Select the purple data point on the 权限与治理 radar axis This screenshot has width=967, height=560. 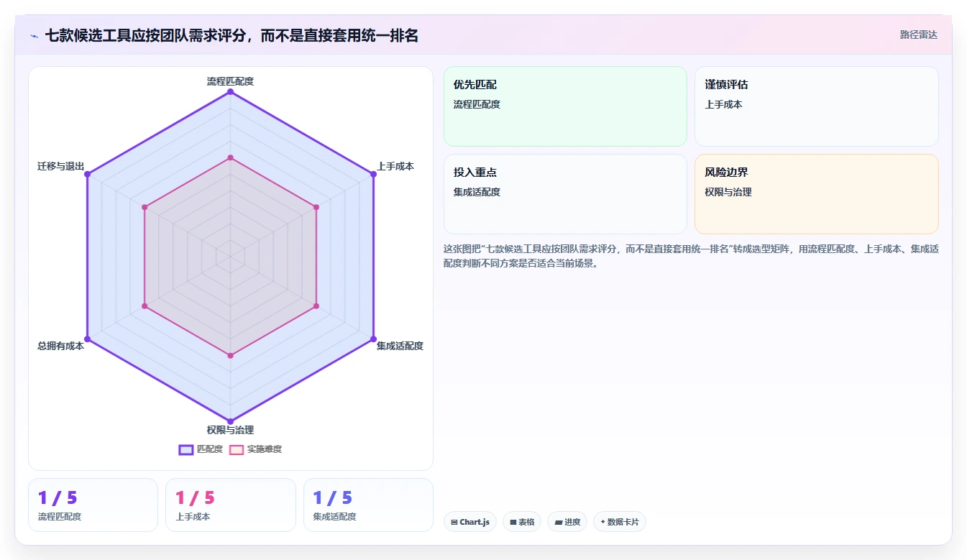tap(230, 421)
